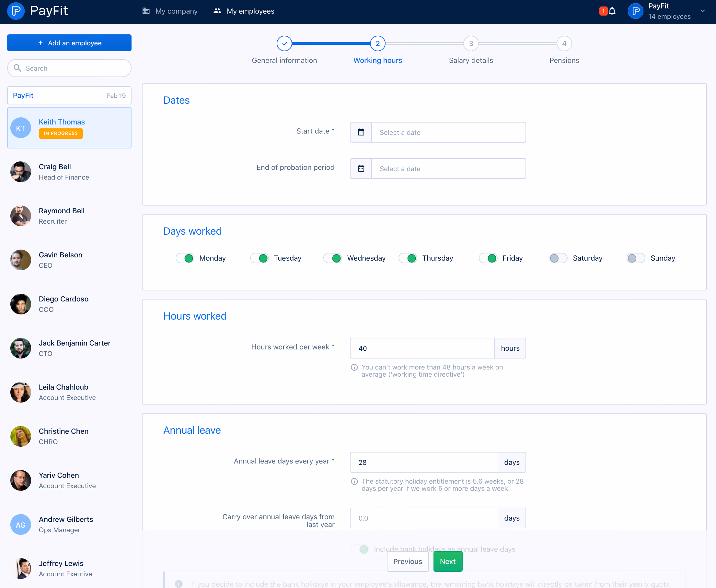716x588 pixels.
Task: Click info icon beside 48 hours note
Action: tap(354, 367)
